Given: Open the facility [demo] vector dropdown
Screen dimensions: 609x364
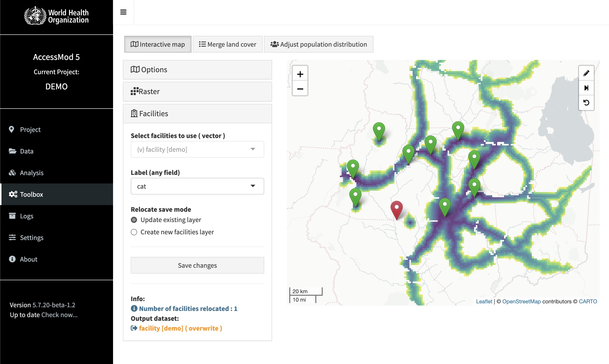Looking at the screenshot, I should pos(197,149).
